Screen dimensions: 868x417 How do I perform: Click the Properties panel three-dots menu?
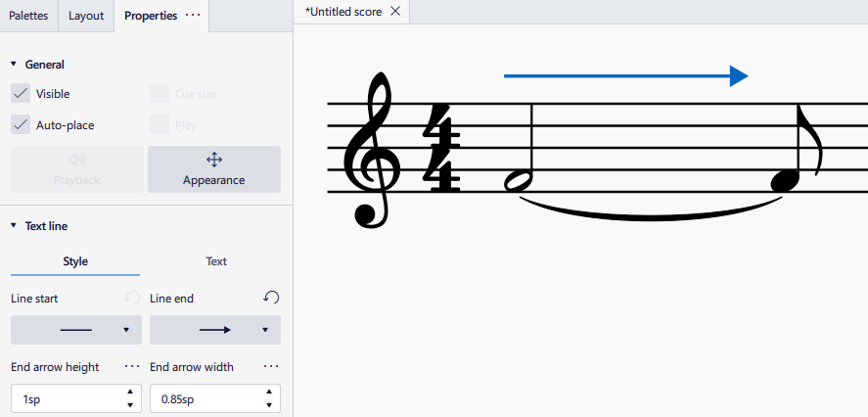click(193, 16)
